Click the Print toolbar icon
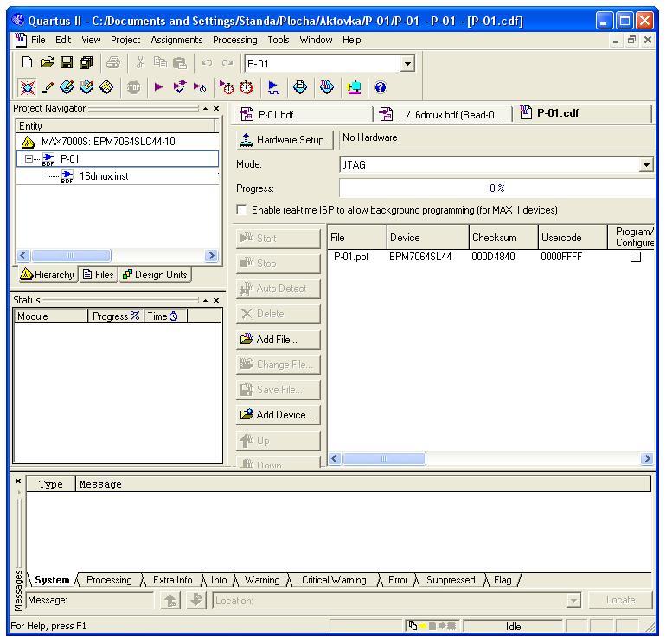This screenshot has width=666, height=644. (x=113, y=63)
